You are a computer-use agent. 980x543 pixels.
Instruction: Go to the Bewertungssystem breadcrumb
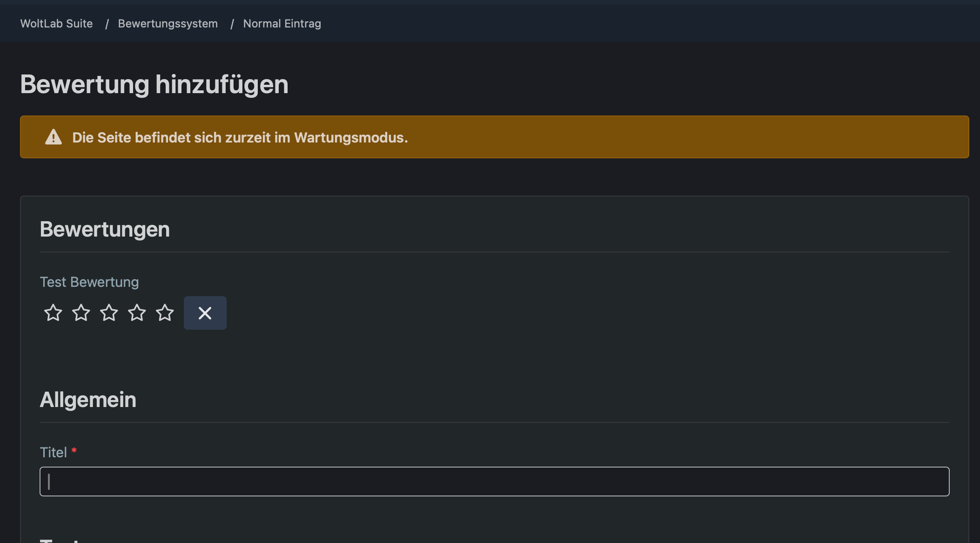(x=168, y=23)
